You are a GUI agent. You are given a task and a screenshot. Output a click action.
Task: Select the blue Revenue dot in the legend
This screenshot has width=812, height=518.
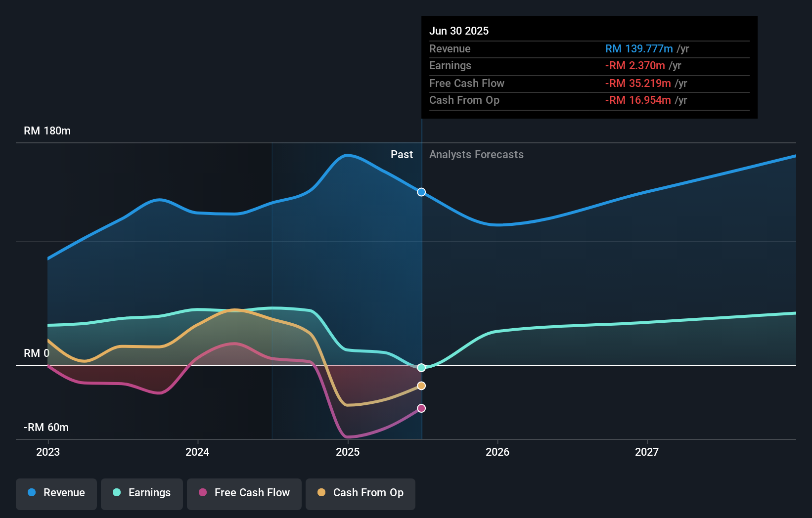pyautogui.click(x=31, y=493)
